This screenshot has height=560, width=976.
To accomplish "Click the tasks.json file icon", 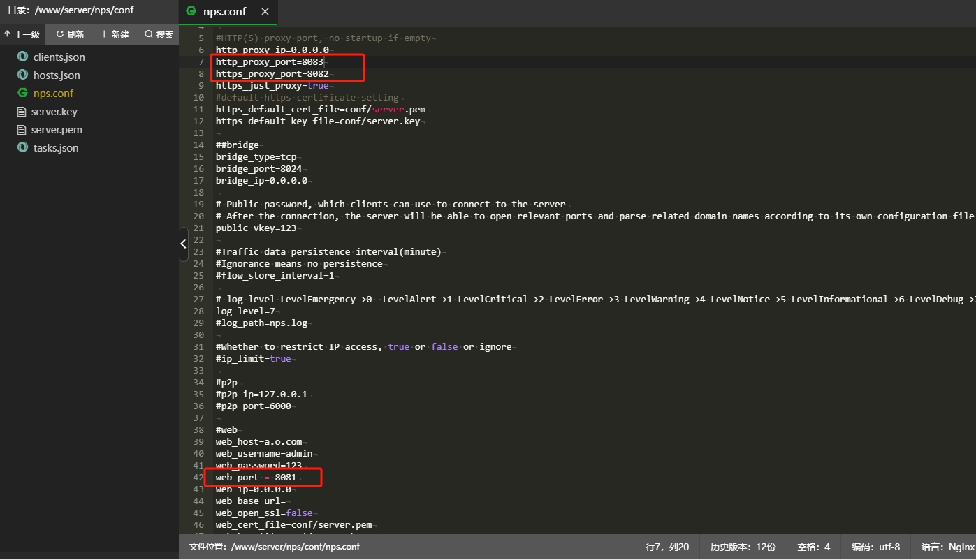I will [x=22, y=147].
